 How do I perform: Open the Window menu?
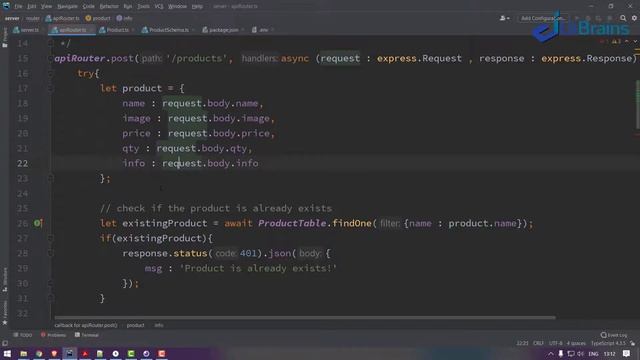pos(177,6)
